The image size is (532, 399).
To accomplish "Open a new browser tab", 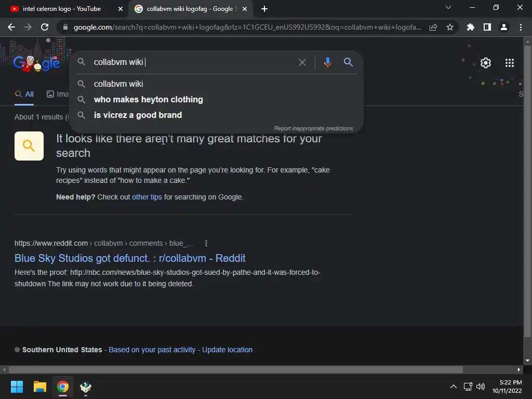I will [x=264, y=9].
